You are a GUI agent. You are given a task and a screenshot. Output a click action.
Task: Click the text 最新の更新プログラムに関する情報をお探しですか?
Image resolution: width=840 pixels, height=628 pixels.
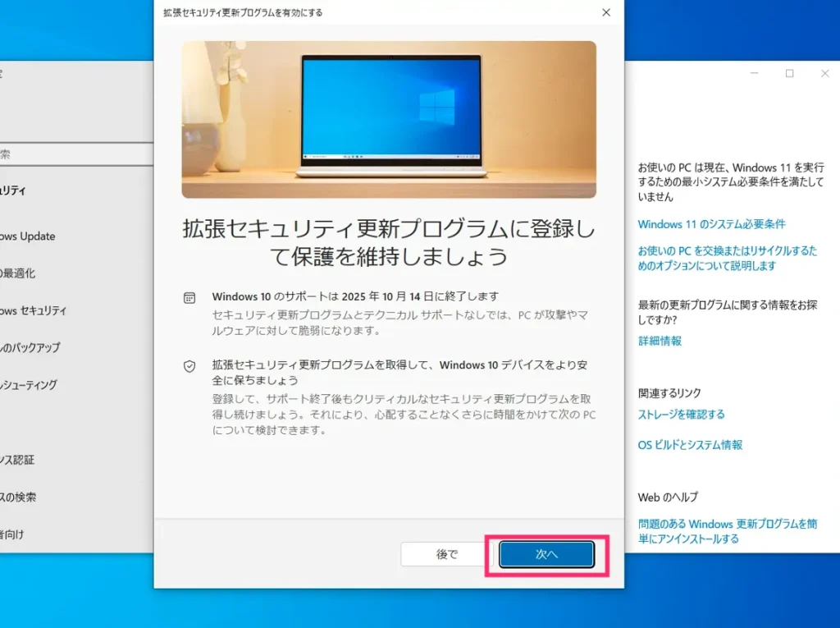pos(728,312)
